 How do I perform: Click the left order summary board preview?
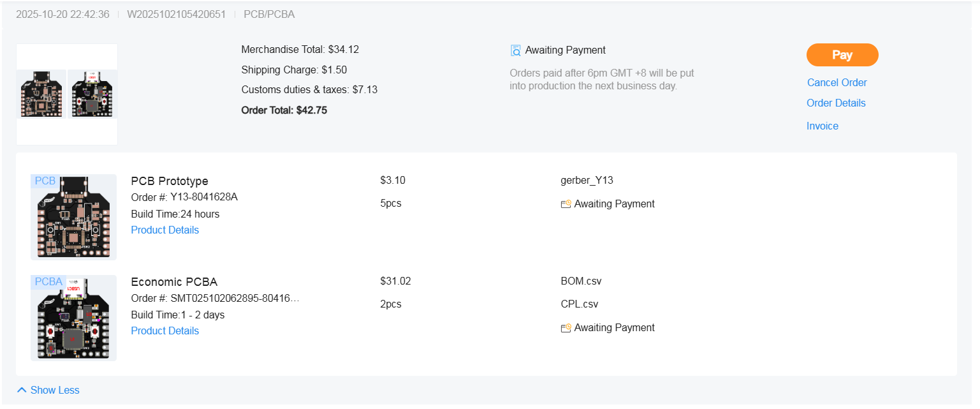coord(41,94)
